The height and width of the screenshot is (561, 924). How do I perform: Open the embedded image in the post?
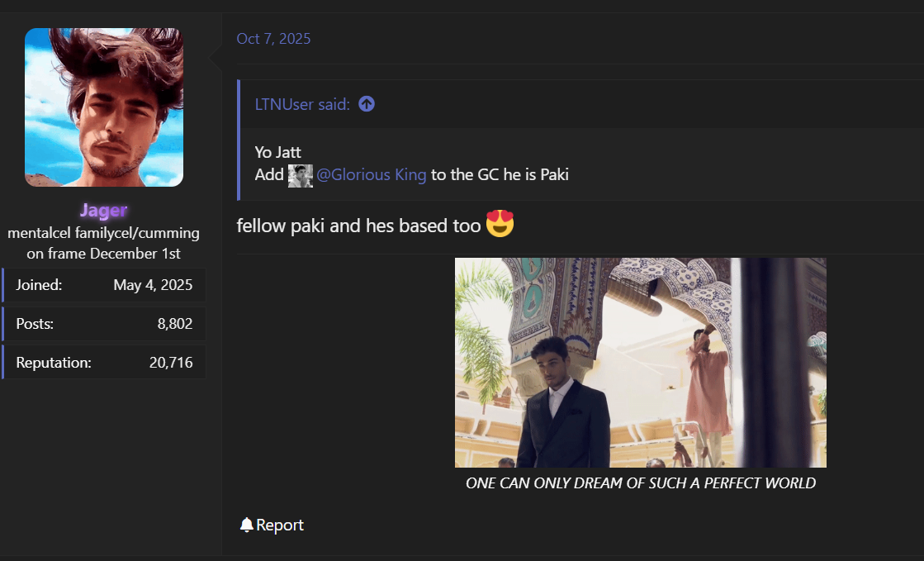click(640, 362)
